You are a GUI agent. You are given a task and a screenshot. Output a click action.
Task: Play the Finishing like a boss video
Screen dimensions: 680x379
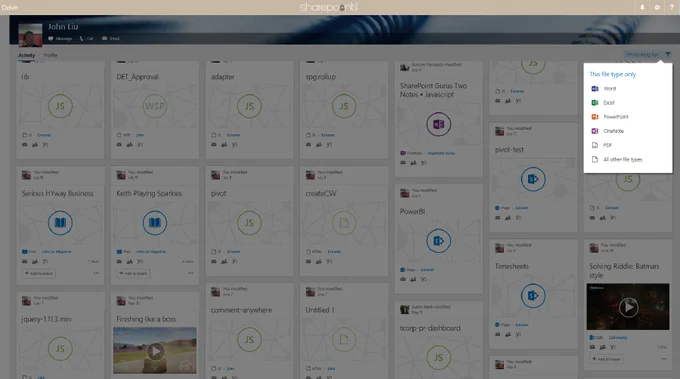[155, 351]
